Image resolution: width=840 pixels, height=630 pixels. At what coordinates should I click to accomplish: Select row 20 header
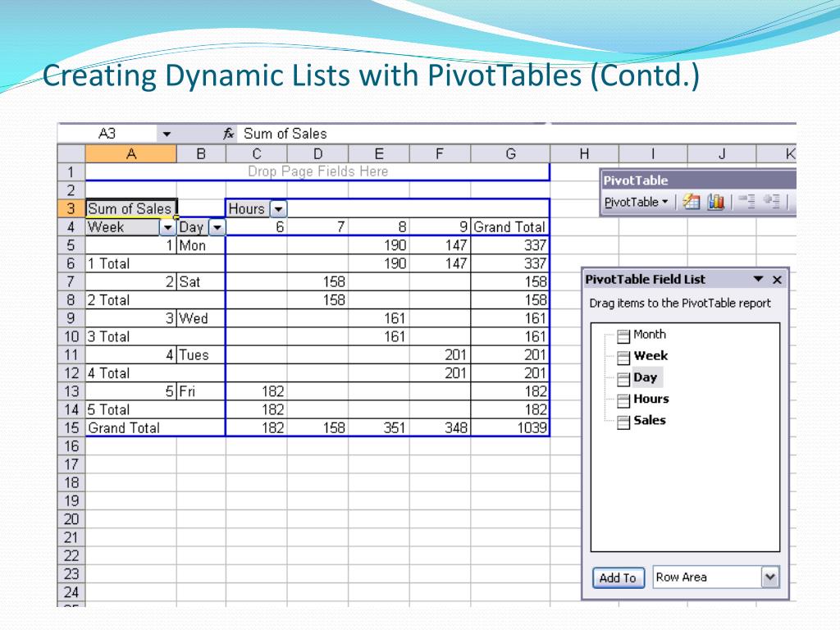[x=71, y=518]
